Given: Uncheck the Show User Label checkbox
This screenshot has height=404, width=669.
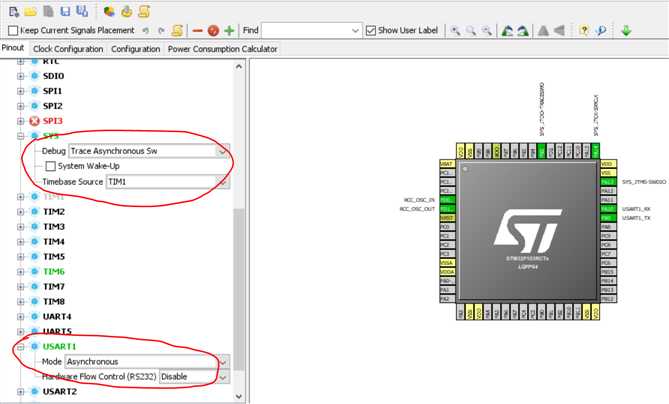Looking at the screenshot, I should pos(371,31).
